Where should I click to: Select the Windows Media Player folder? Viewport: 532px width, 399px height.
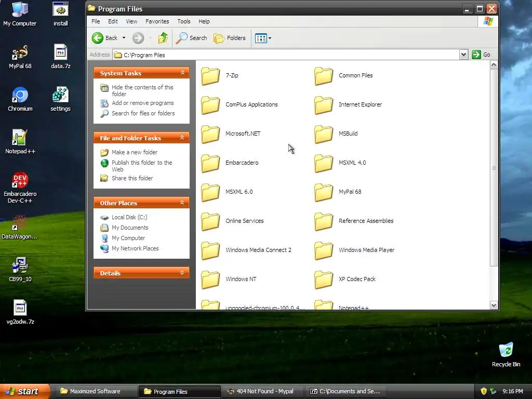point(324,250)
